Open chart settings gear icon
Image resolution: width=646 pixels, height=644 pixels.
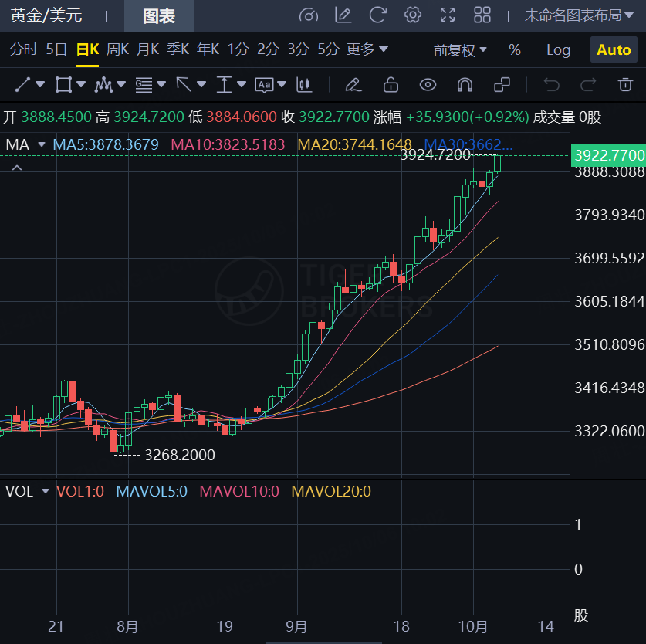click(x=412, y=15)
